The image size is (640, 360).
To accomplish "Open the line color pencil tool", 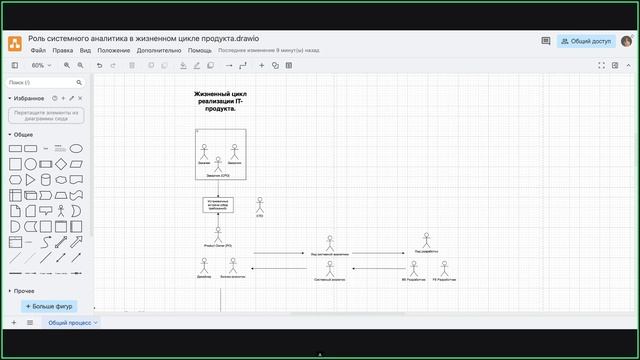I will point(197,65).
